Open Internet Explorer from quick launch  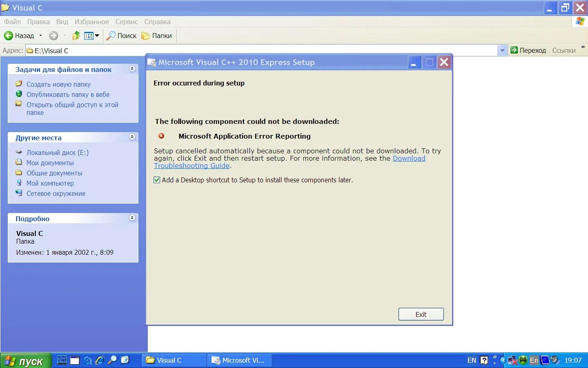coord(99,361)
